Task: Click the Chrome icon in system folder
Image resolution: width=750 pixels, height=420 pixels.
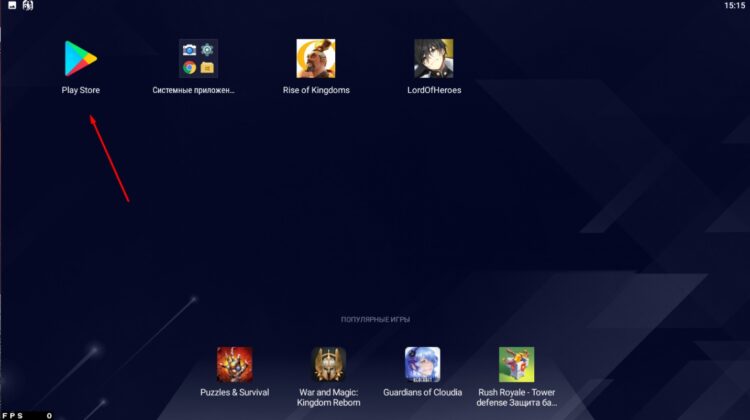Action: pos(189,68)
